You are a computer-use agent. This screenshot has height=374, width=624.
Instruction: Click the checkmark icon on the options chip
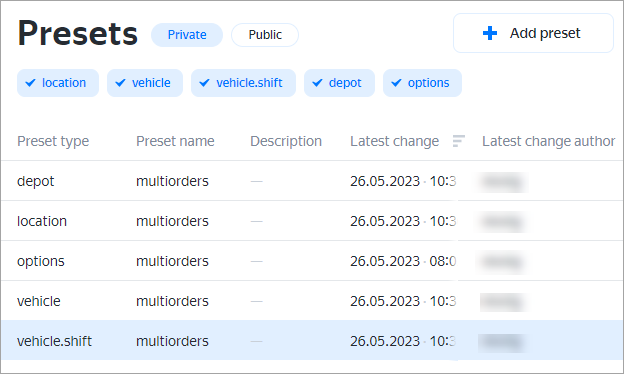(x=396, y=83)
